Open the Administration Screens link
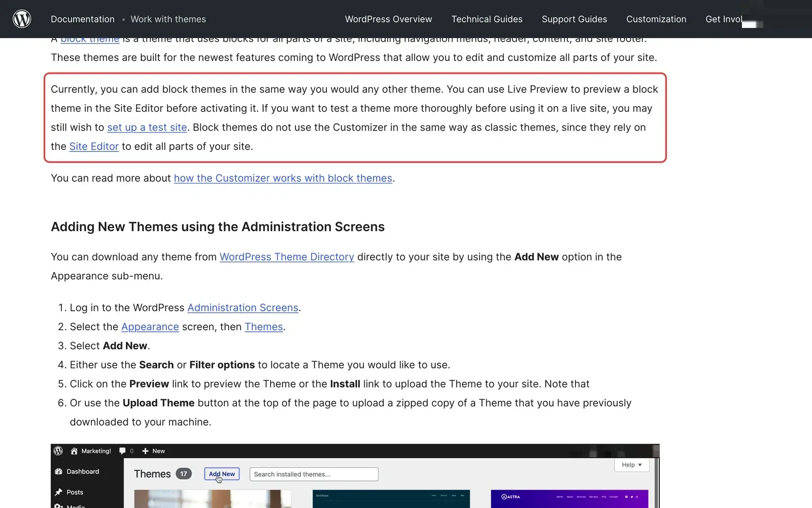The width and height of the screenshot is (812, 508). (243, 308)
